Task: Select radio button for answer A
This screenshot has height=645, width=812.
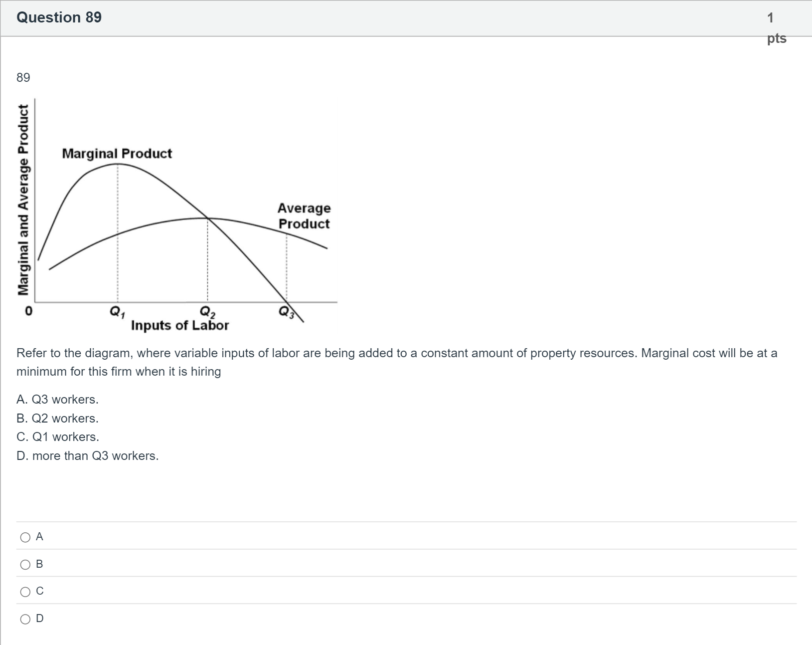Action: point(25,537)
